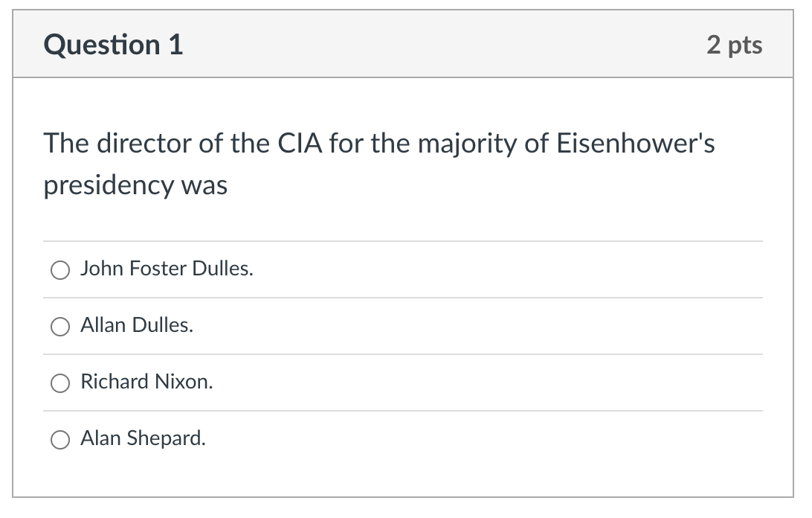Click the 'Question 1' heading
The height and width of the screenshot is (518, 812).
[x=114, y=45]
